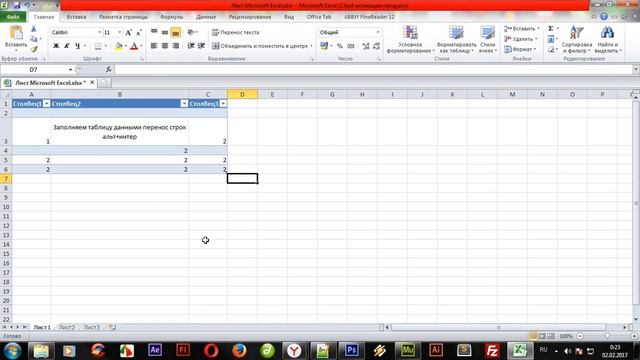Image resolution: width=640 pixels, height=360 pixels.
Task: Toggle top vertical alignment
Action: click(154, 32)
